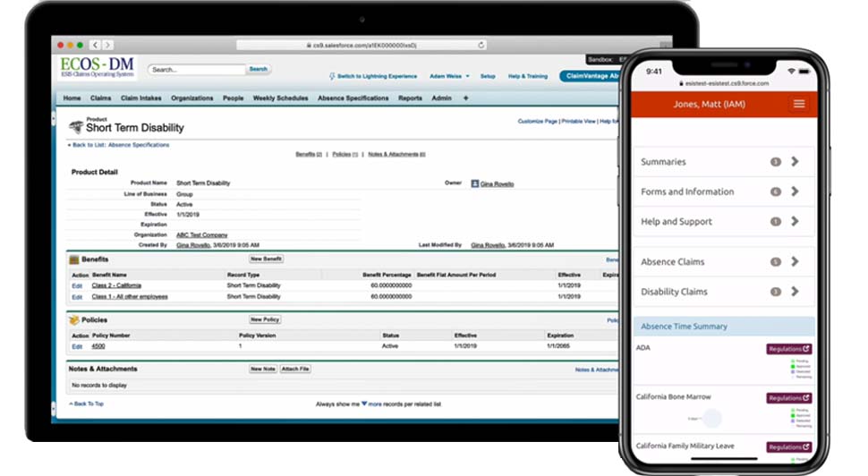Screen dimensions: 868x476
Task: Click the Search button
Action: coord(258,69)
